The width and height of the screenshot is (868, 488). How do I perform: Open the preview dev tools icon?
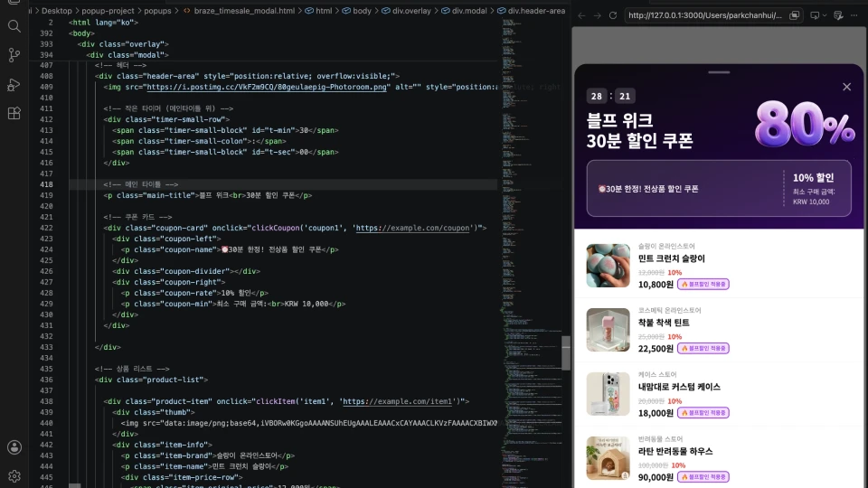(x=839, y=15)
